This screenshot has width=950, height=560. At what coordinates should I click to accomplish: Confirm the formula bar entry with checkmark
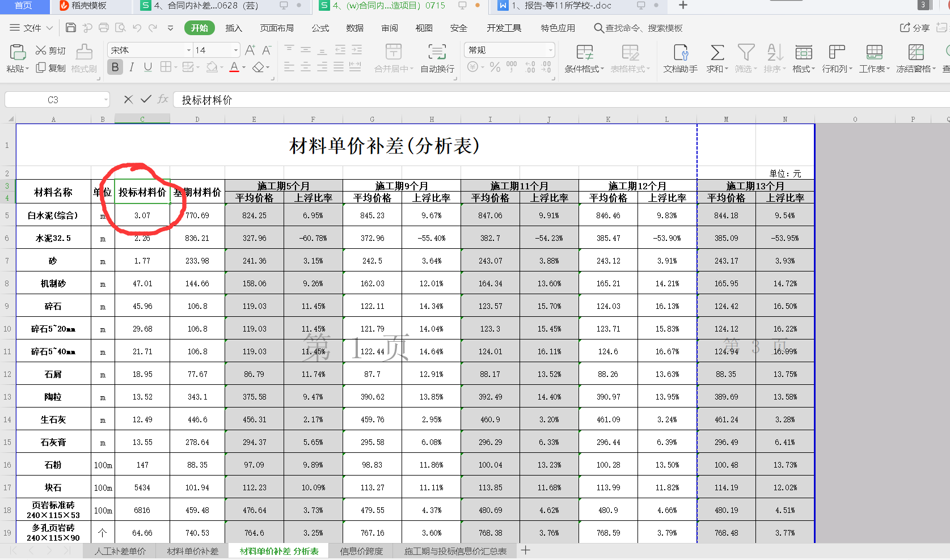coord(146,99)
